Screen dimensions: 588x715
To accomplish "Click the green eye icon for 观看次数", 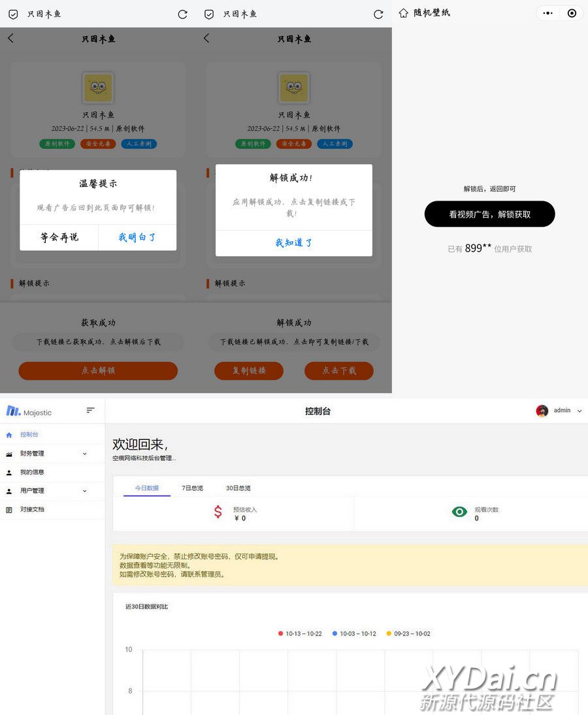I will pyautogui.click(x=459, y=512).
